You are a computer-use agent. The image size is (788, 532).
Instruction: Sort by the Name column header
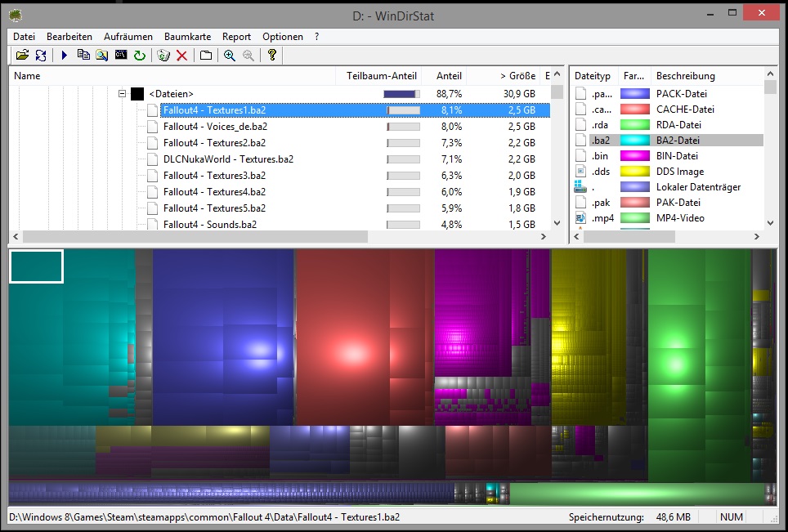pos(172,76)
